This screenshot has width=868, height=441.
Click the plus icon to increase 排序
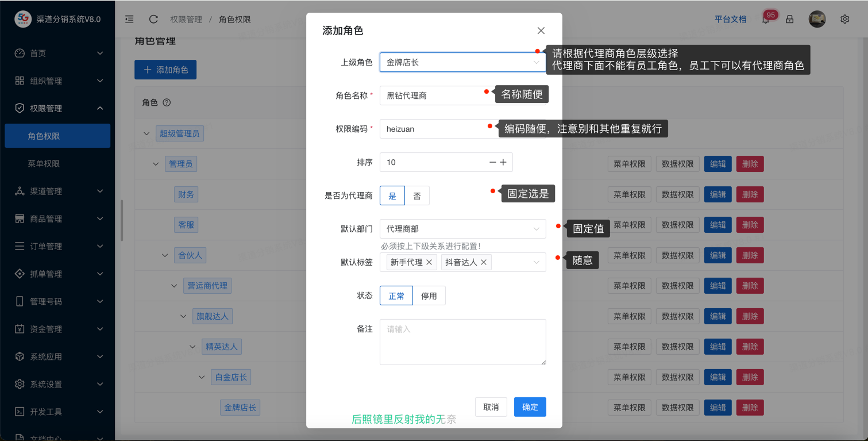(503, 162)
